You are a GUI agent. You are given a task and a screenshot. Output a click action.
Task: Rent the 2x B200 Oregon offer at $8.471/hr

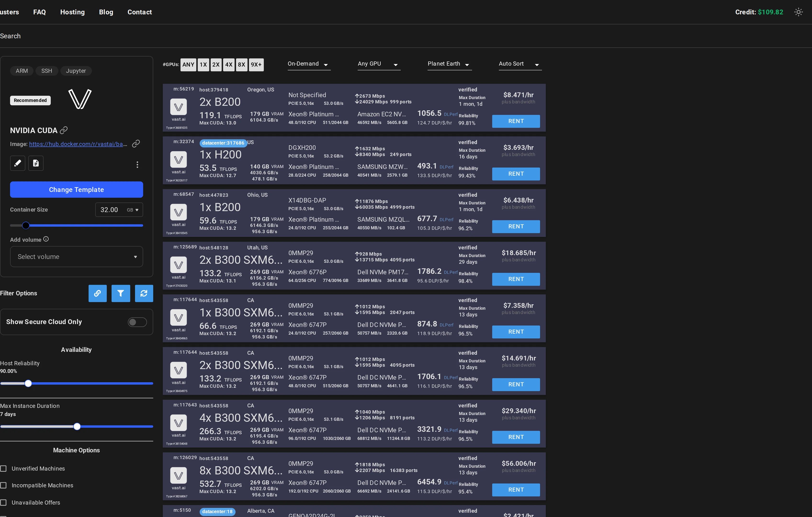[516, 121]
